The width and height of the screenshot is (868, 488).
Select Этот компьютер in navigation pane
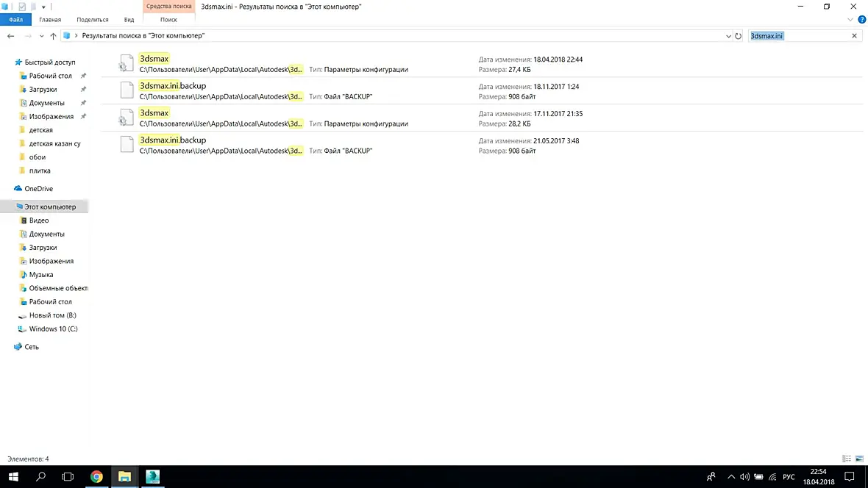coord(46,207)
